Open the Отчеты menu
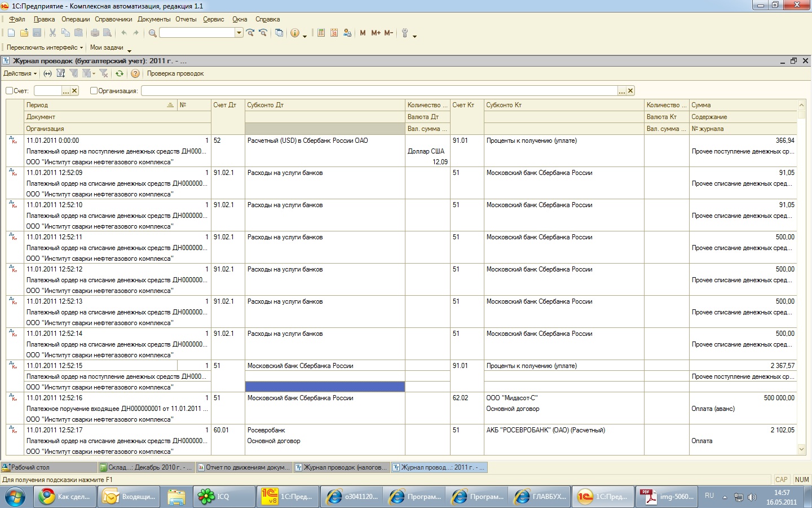 coord(186,19)
